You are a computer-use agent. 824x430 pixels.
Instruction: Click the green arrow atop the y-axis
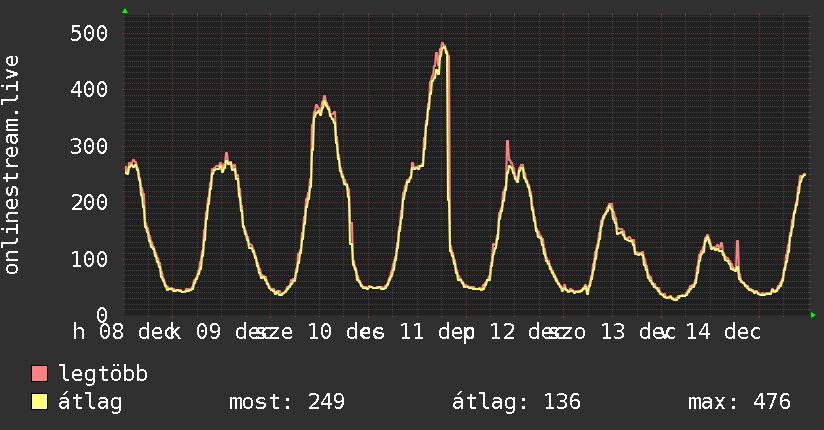click(125, 11)
